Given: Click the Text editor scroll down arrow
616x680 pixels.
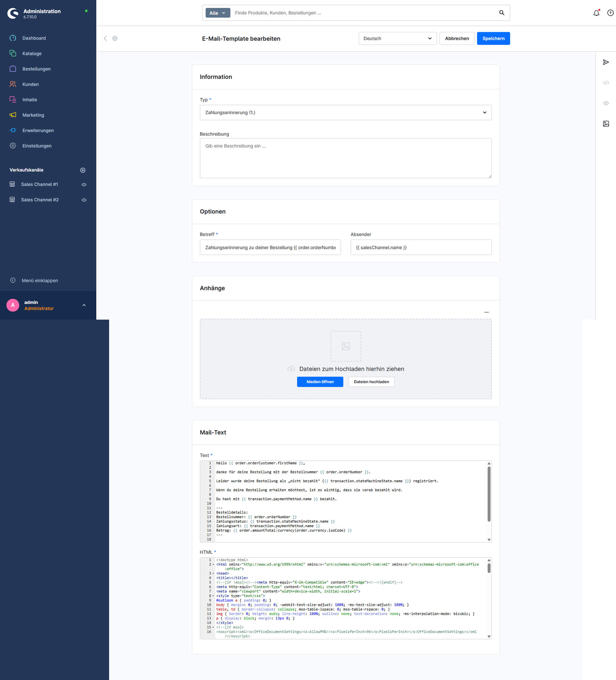Looking at the screenshot, I should pyautogui.click(x=489, y=540).
